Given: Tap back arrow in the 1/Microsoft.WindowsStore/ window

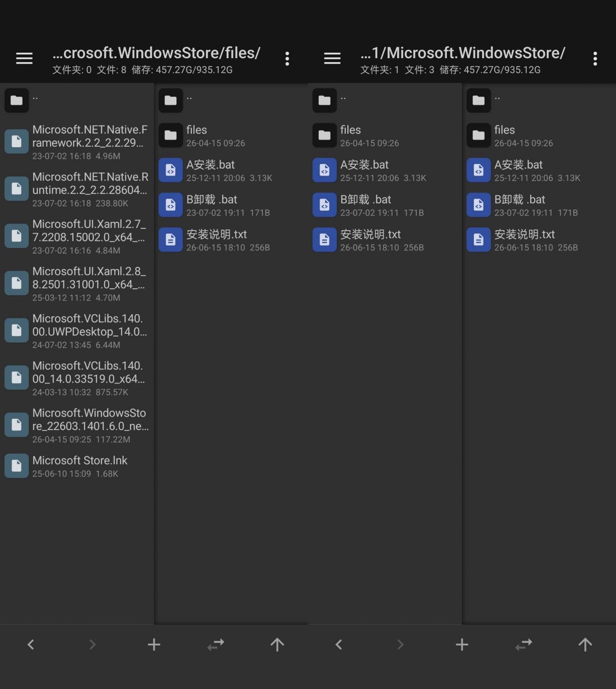Looking at the screenshot, I should (339, 644).
